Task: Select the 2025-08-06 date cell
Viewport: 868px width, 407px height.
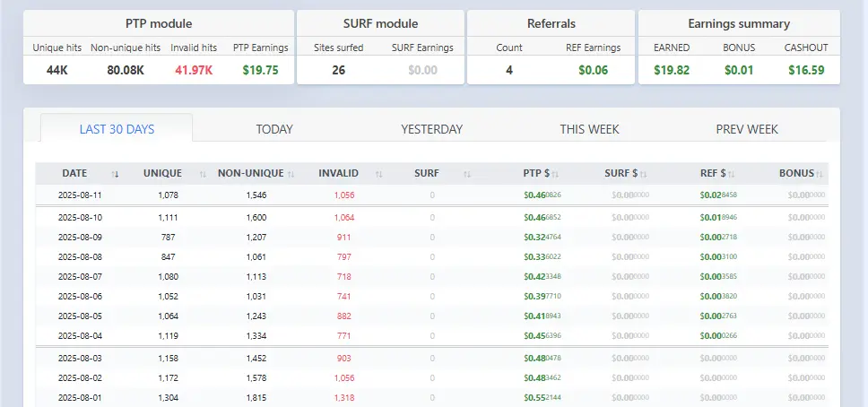Action: point(80,296)
